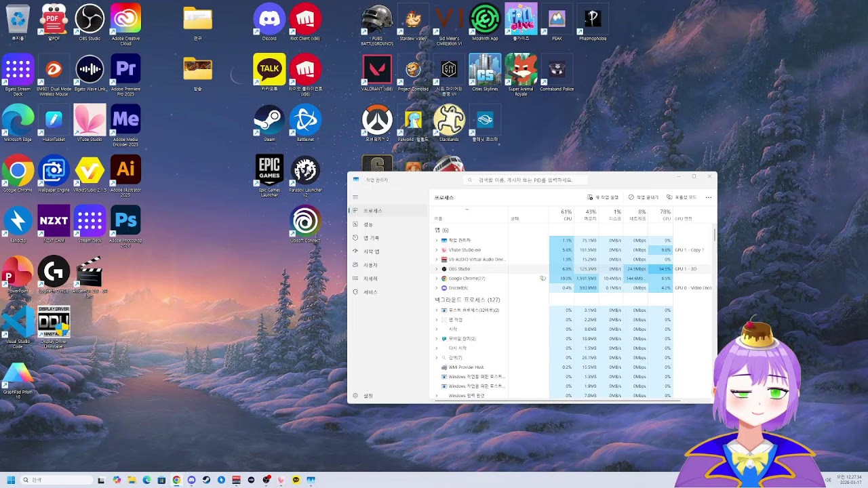The height and width of the screenshot is (488, 868).
Task: Select the VALORANT desktop shortcut
Action: tap(377, 73)
